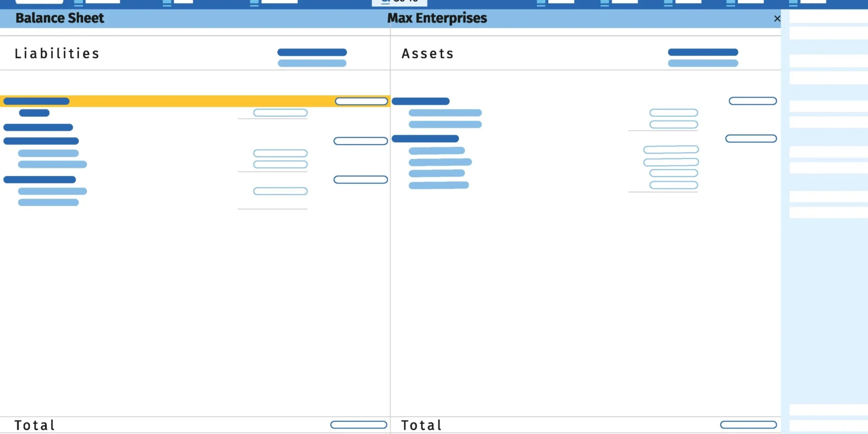This screenshot has height=434, width=868.
Task: Select the Assets column heading
Action: pos(428,53)
